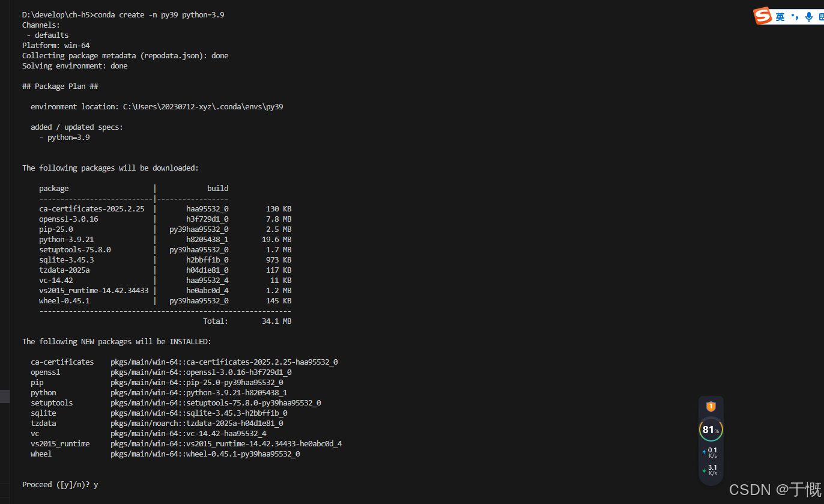Toggle the punctuation mode in the IME bar
This screenshot has height=504, width=824.
(795, 17)
